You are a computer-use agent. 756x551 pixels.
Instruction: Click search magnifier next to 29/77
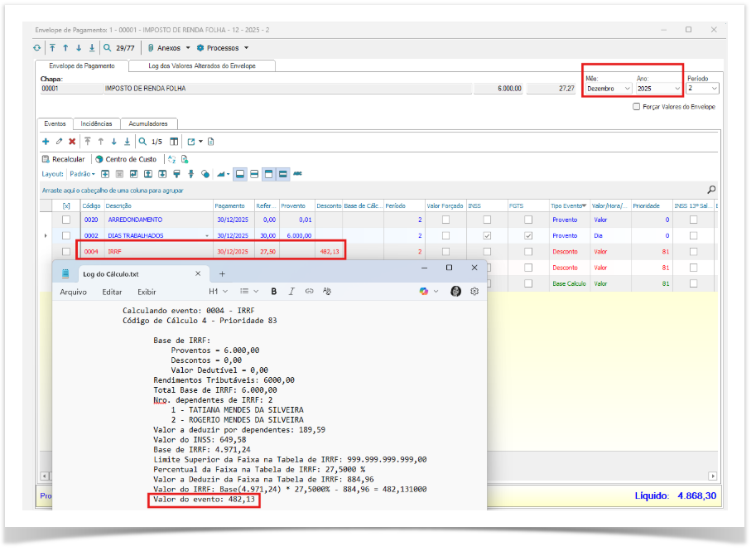[108, 48]
